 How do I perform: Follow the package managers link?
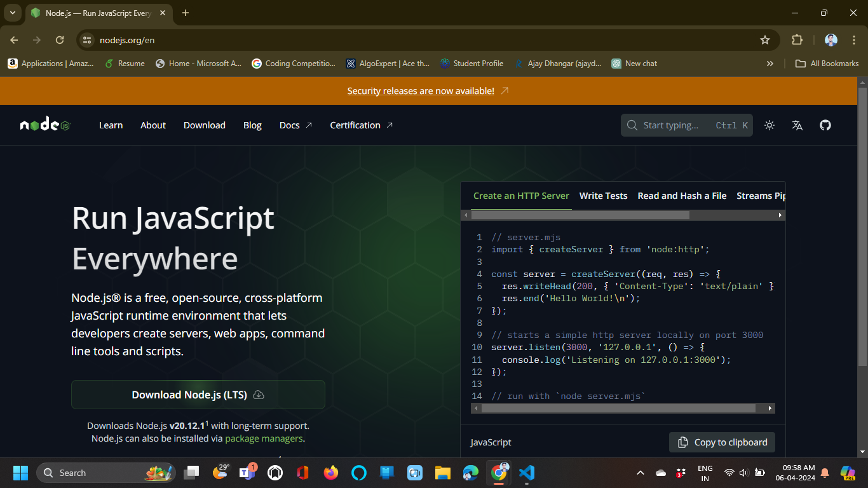[264, 438]
